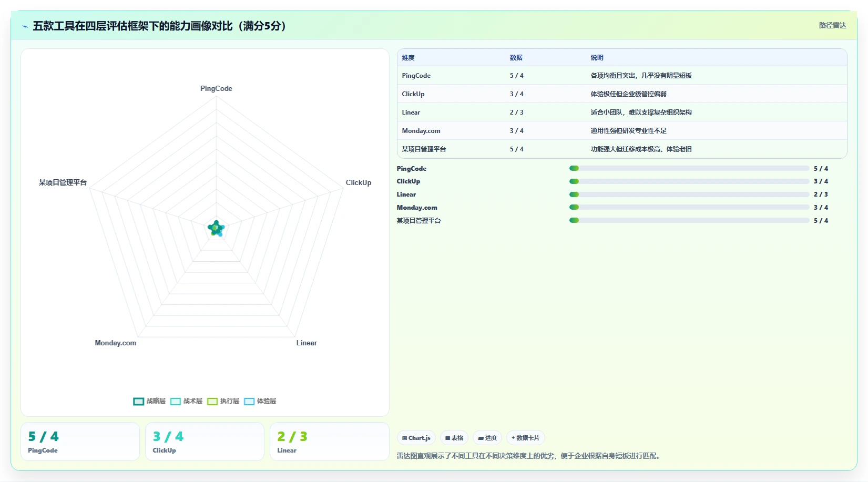This screenshot has width=868, height=482.
Task: Select the Linear 2 / 3 stat card
Action: [x=329, y=442]
